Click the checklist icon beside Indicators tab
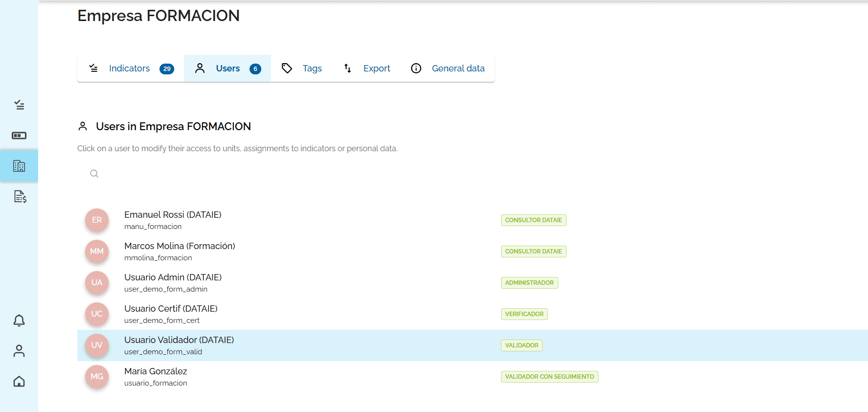Viewport: 868px width, 412px height. (93, 68)
